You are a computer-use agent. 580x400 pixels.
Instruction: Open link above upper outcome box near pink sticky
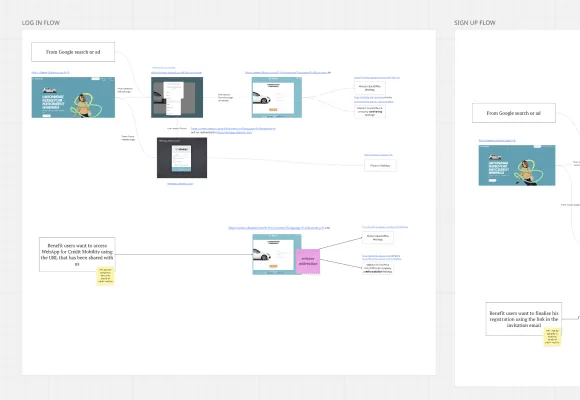pyautogui.click(x=385, y=227)
